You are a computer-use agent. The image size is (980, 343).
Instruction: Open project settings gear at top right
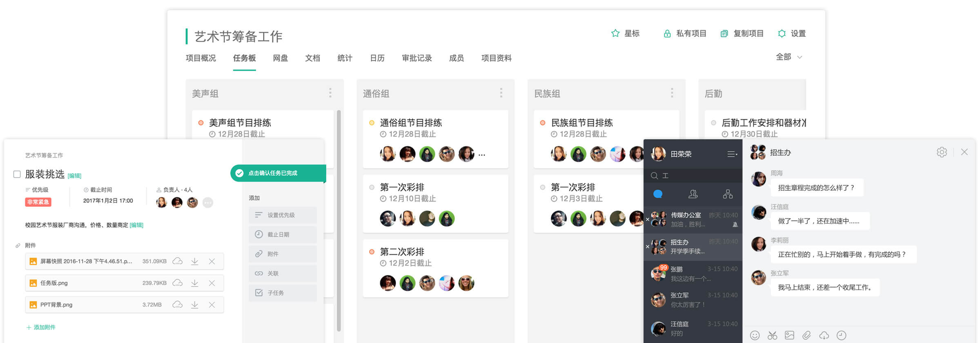(x=782, y=33)
